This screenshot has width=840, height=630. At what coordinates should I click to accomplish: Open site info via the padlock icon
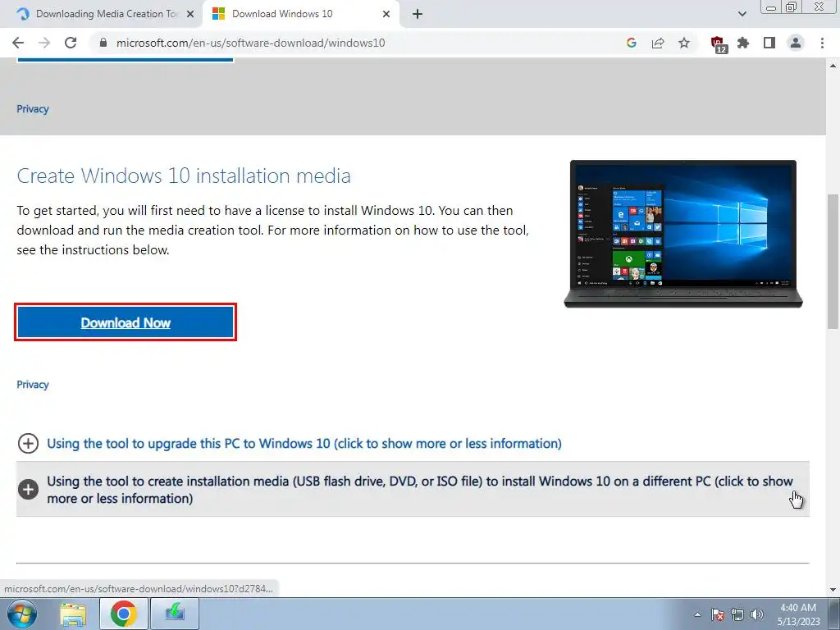[103, 43]
